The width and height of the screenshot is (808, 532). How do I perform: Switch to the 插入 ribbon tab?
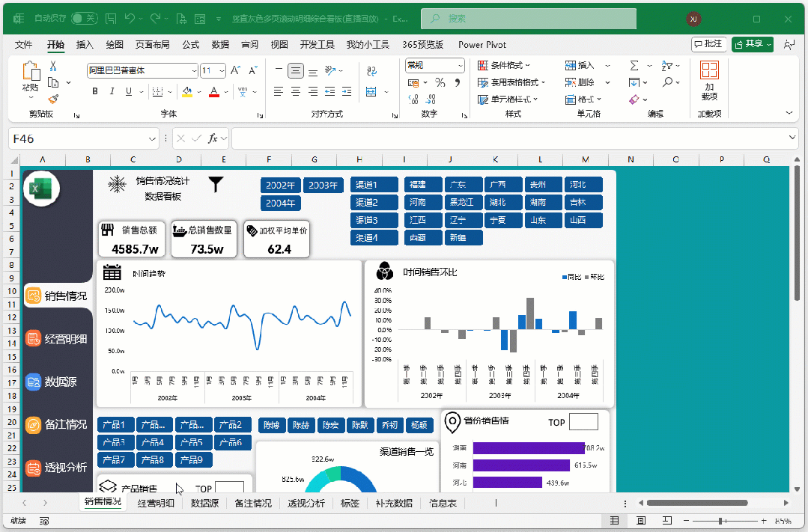point(85,45)
